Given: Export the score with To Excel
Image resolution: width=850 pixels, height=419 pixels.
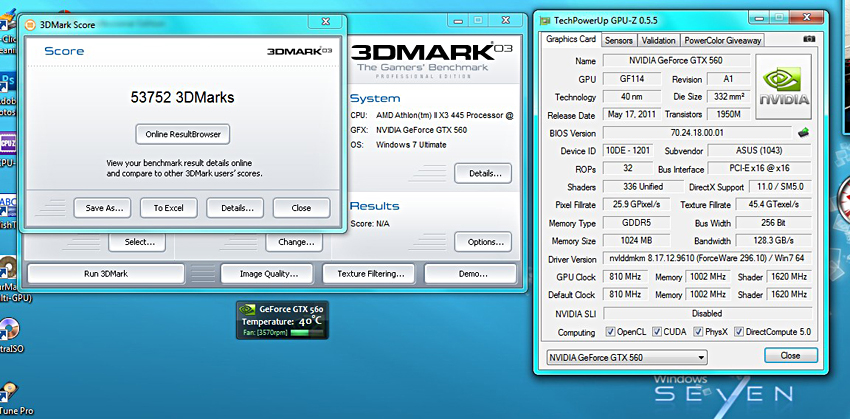Looking at the screenshot, I should 169,208.
